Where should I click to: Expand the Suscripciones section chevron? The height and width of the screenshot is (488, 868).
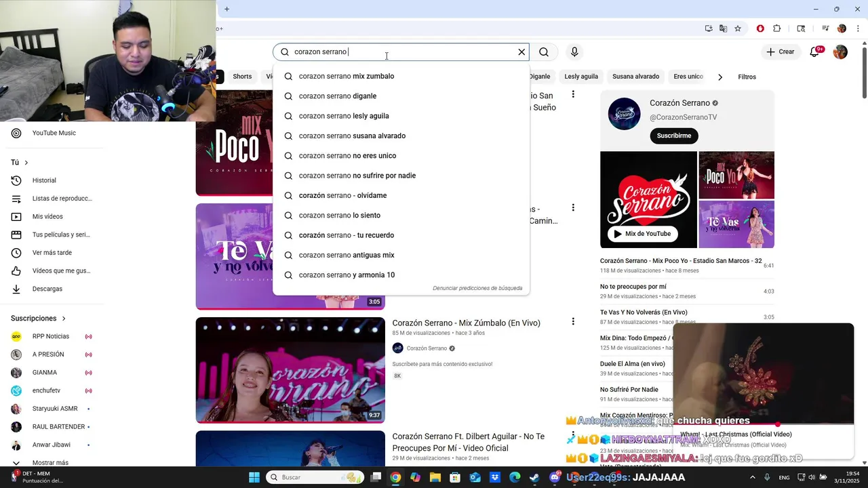[64, 319]
